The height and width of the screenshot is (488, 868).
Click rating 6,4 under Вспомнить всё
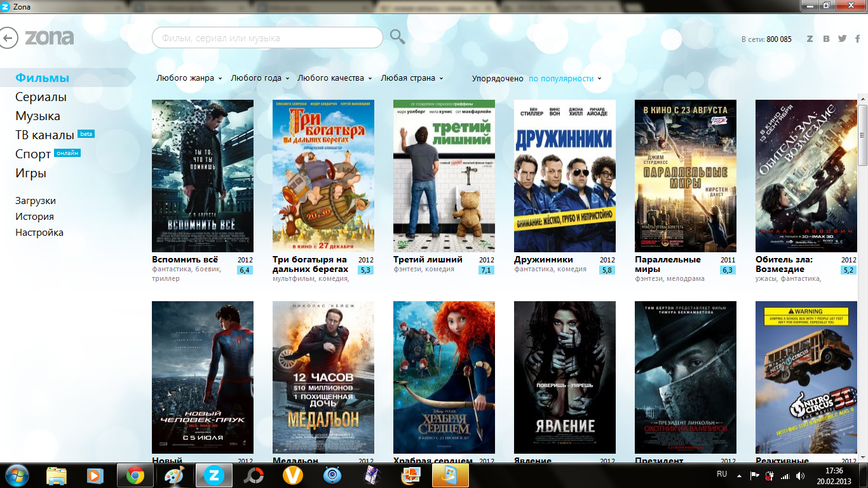245,270
